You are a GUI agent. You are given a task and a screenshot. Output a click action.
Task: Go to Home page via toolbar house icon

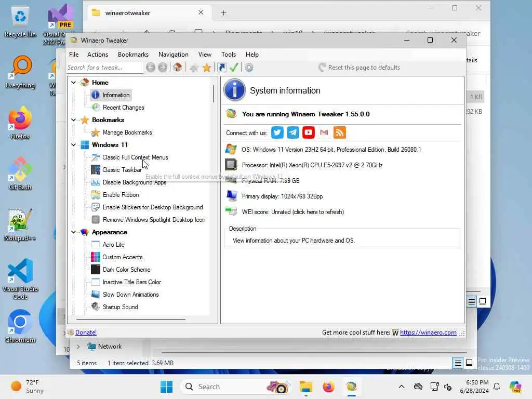coord(178,67)
